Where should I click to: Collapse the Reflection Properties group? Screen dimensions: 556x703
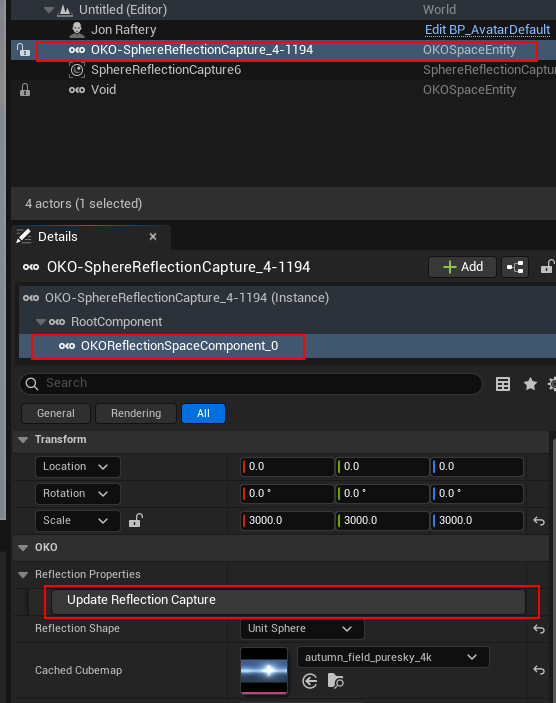(x=23, y=574)
